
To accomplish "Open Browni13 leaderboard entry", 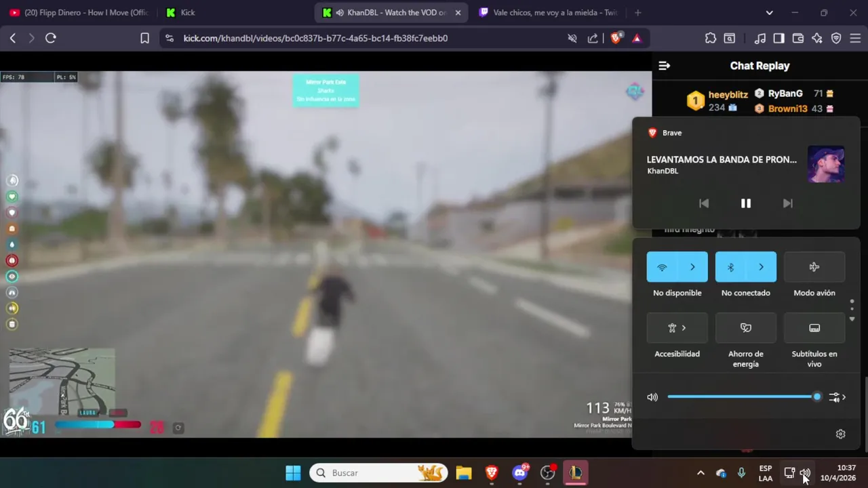I will (794, 108).
